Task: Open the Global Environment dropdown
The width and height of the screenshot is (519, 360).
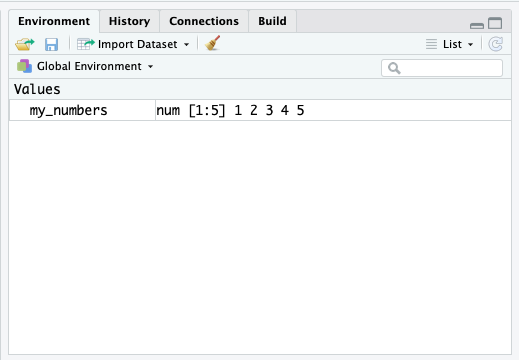Action: pyautogui.click(x=151, y=67)
